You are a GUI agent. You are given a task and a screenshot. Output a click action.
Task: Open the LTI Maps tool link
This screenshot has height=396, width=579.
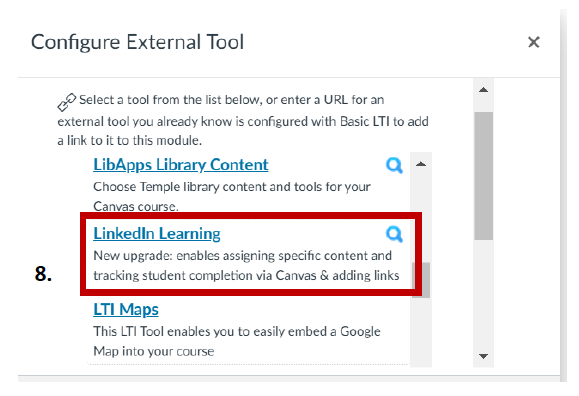[x=126, y=310]
